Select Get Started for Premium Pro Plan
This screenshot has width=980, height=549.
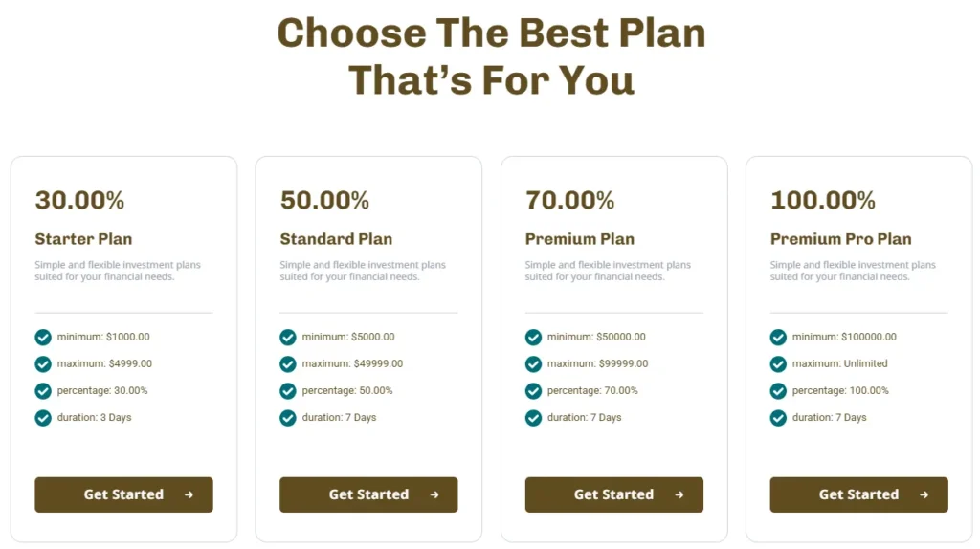coord(858,494)
